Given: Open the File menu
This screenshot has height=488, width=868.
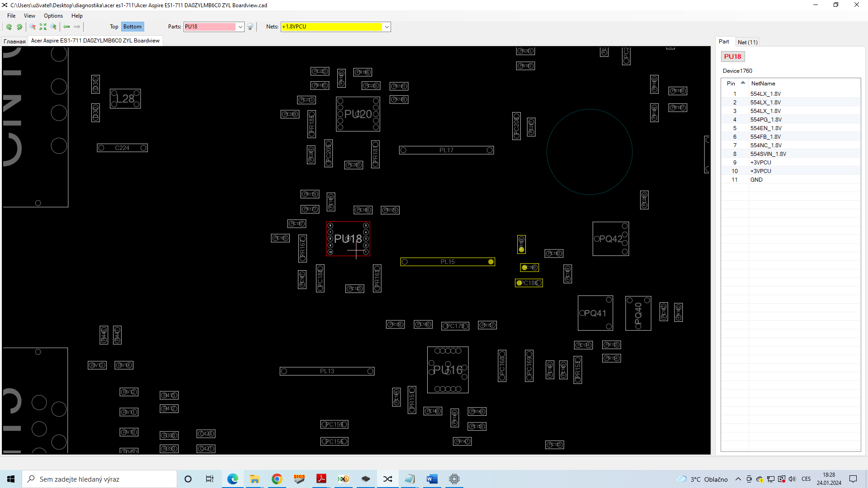Looking at the screenshot, I should point(11,15).
